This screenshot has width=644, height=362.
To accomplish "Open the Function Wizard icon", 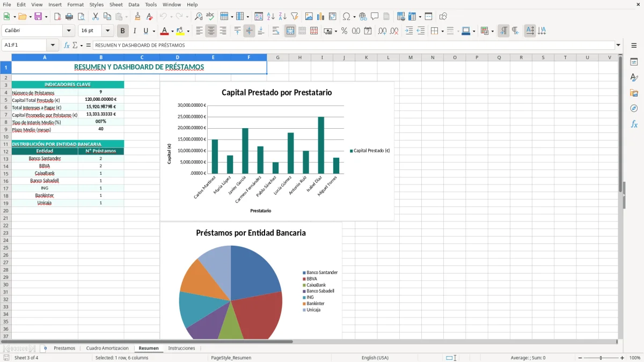I will pyautogui.click(x=67, y=46).
